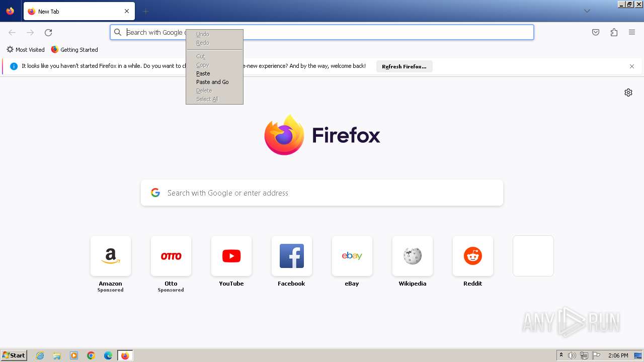The width and height of the screenshot is (644, 362).
Task: Click the taskbar clock 2:06 PM
Action: (x=618, y=355)
